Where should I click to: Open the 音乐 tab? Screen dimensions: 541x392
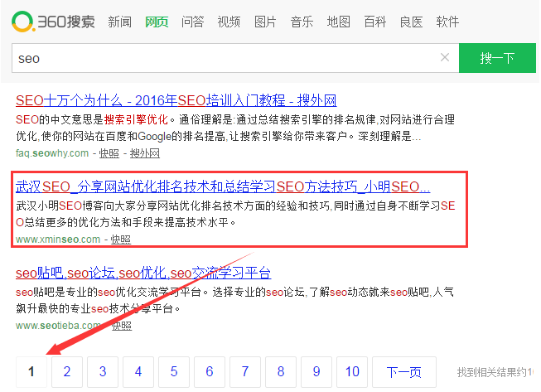(x=302, y=22)
